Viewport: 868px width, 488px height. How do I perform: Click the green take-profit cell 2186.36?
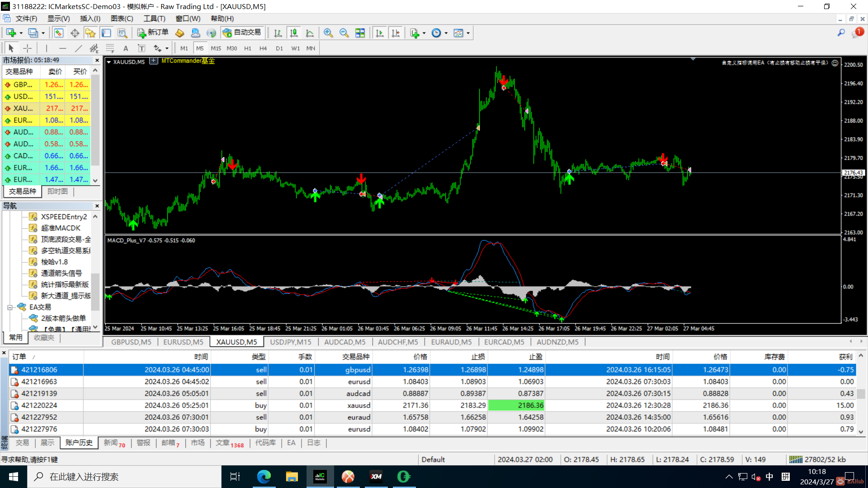[516, 405]
